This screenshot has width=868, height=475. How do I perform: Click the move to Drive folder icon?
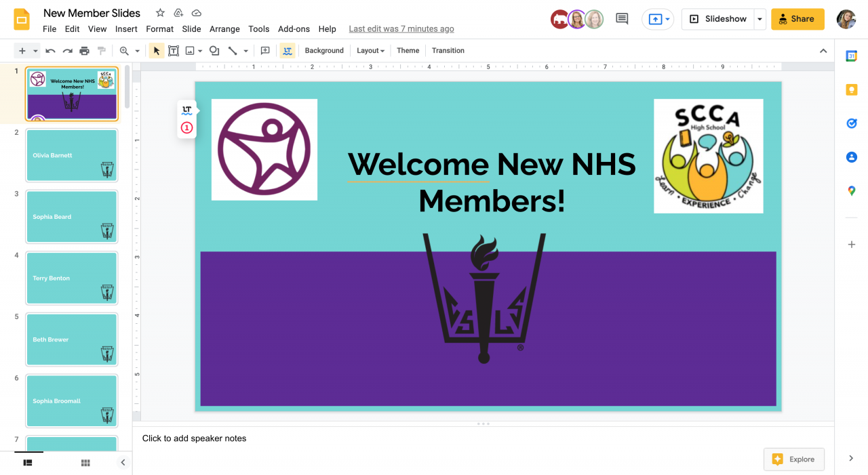tap(178, 13)
